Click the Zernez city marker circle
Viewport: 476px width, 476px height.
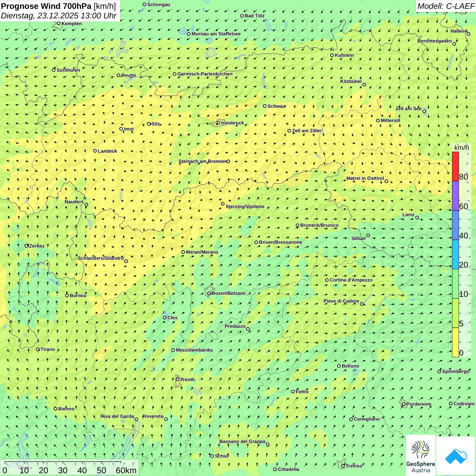pyautogui.click(x=26, y=246)
